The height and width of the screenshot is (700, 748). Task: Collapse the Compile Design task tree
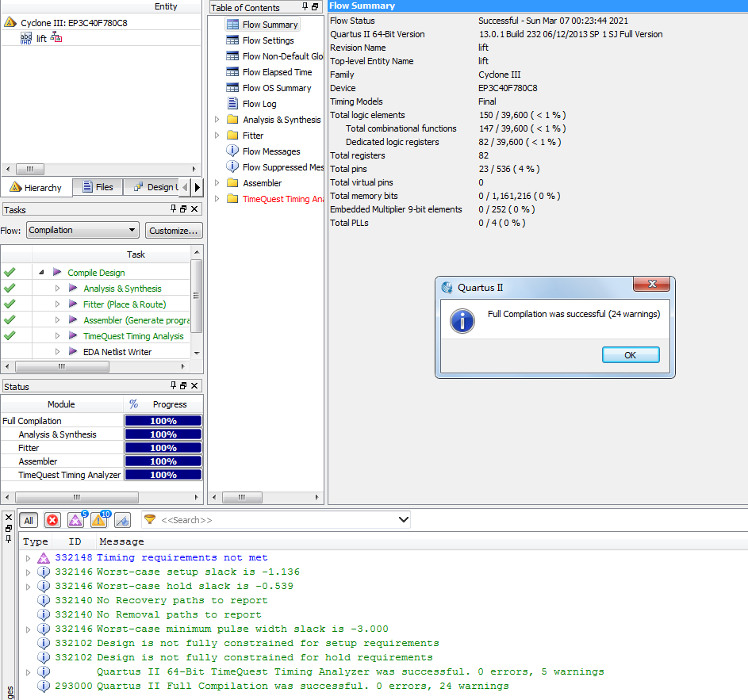click(41, 273)
